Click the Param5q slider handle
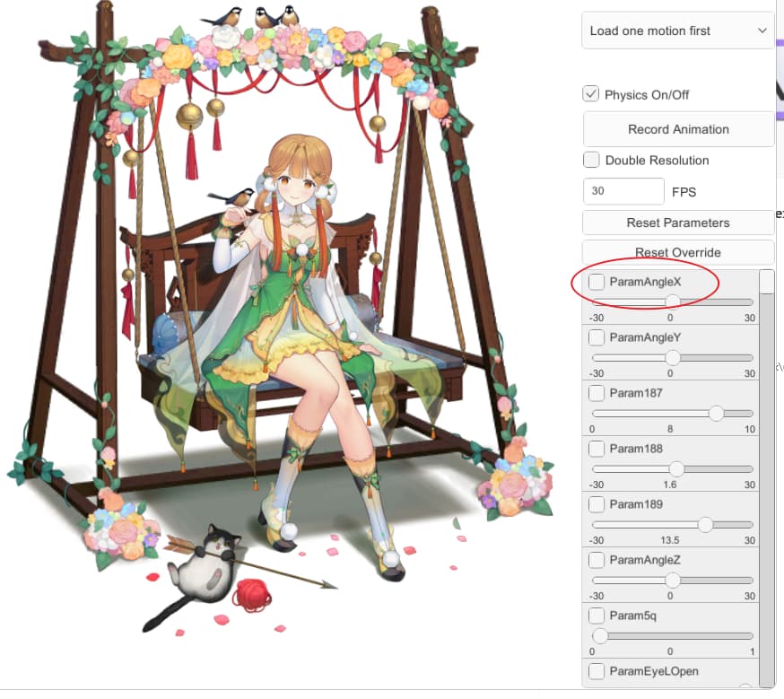This screenshot has width=784, height=699. [600, 636]
